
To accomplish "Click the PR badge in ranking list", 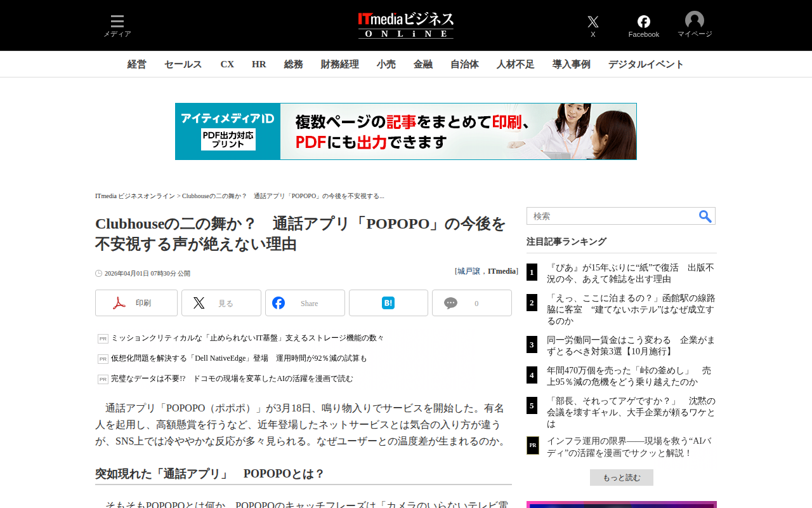I will coord(533,445).
